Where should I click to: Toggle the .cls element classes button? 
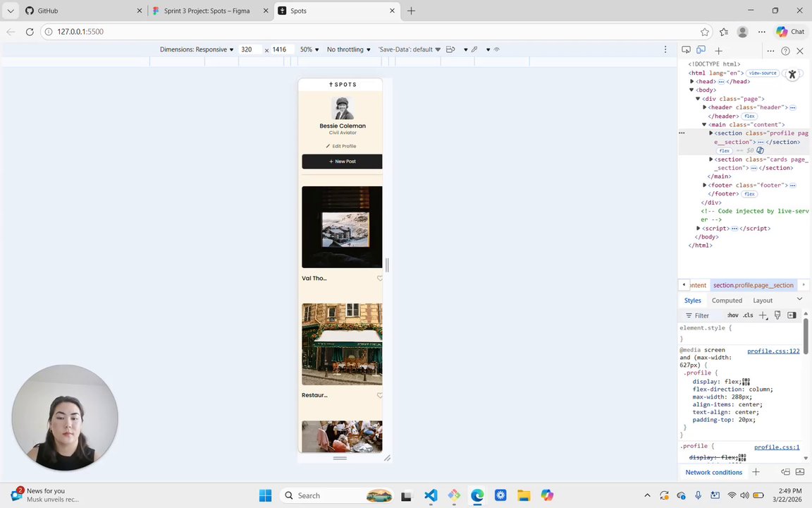pyautogui.click(x=748, y=315)
